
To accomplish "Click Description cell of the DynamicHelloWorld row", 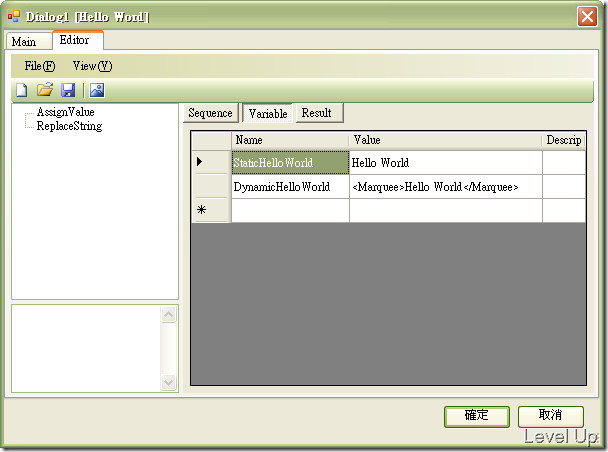I will 564,187.
